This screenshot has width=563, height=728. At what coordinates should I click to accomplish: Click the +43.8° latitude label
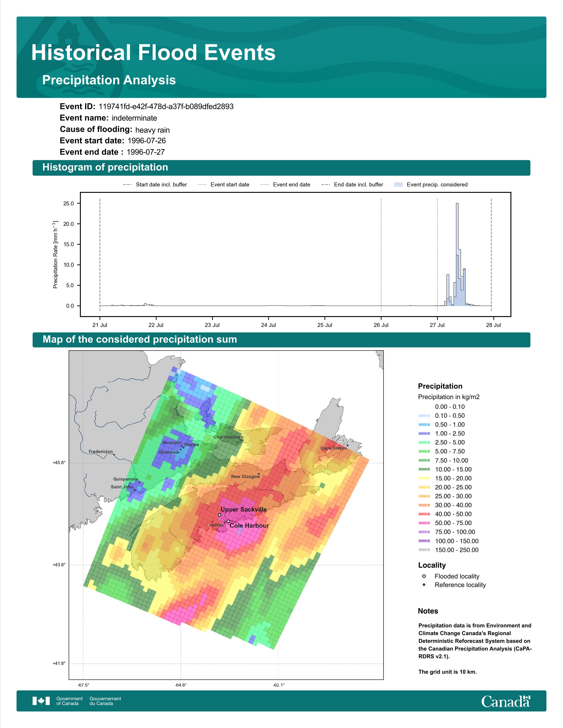point(59,565)
